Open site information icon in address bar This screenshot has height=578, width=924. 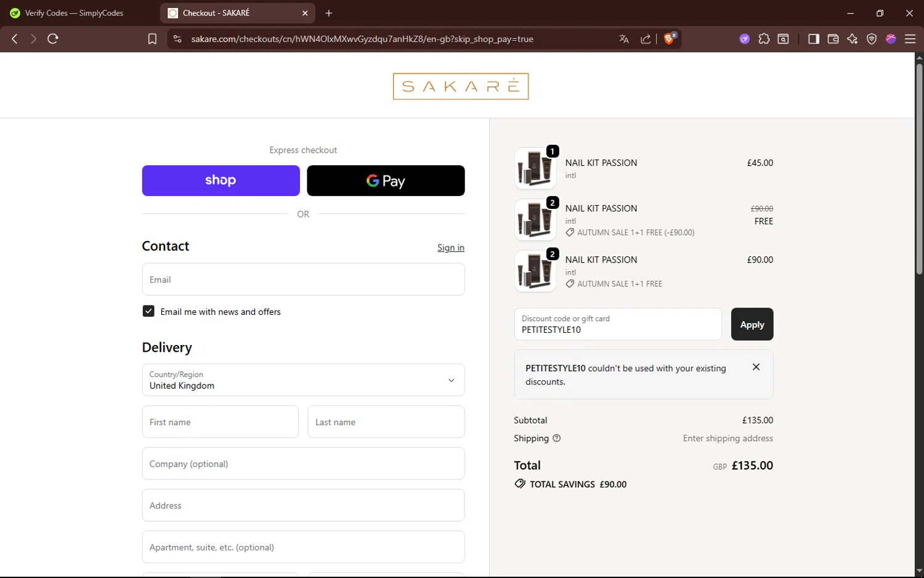tap(177, 39)
